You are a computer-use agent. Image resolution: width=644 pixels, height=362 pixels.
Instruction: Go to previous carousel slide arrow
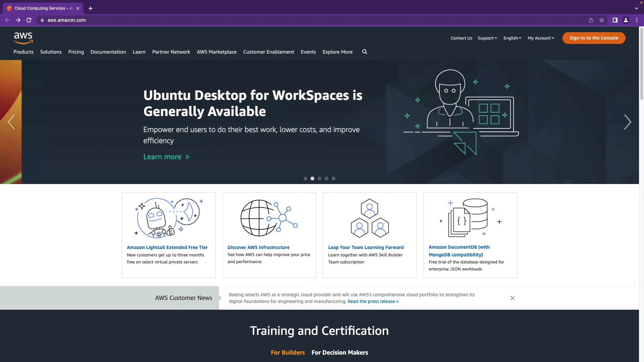(x=11, y=122)
